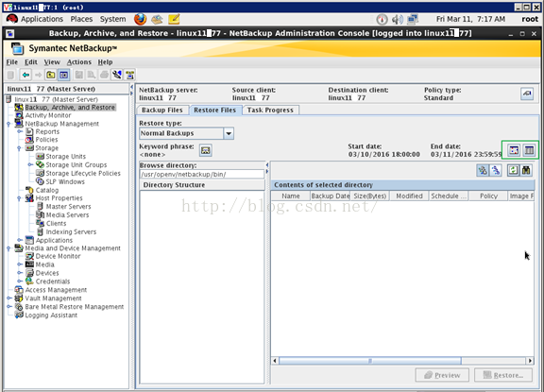
Task: Click the refresh directory icon
Action: coord(513,170)
